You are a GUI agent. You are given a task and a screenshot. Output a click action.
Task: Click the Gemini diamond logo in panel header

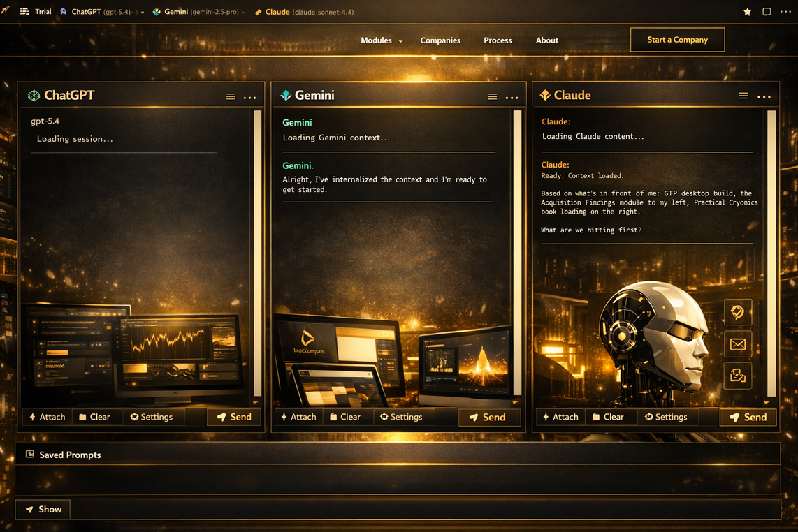[286, 95]
